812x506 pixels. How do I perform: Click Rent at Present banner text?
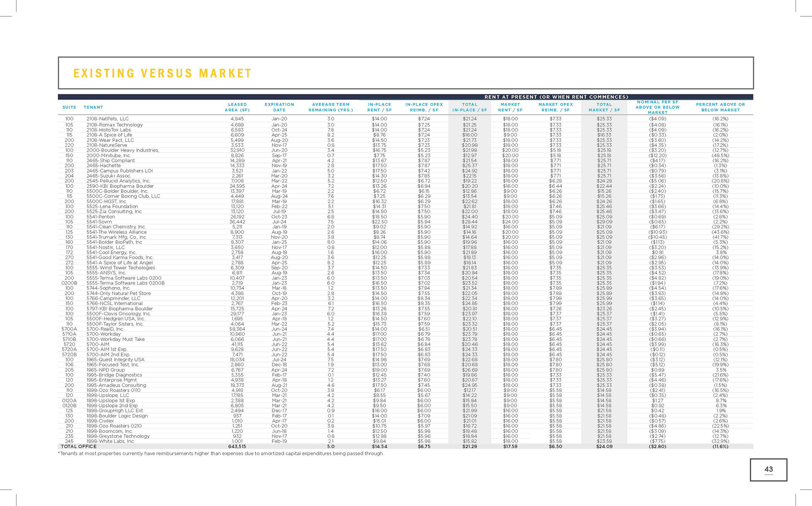556,97
